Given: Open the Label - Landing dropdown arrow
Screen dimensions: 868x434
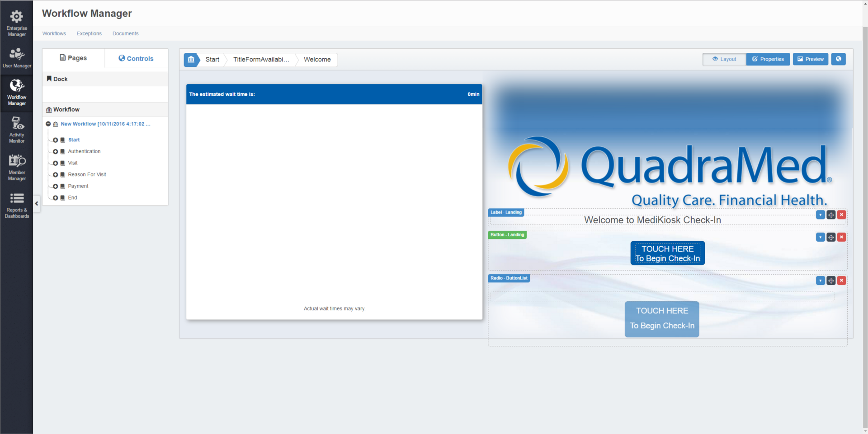Looking at the screenshot, I should coord(820,215).
